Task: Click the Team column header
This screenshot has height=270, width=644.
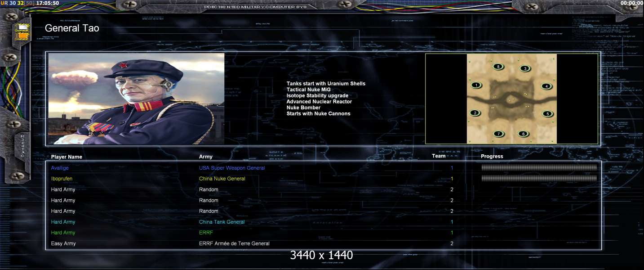Action: (x=439, y=156)
